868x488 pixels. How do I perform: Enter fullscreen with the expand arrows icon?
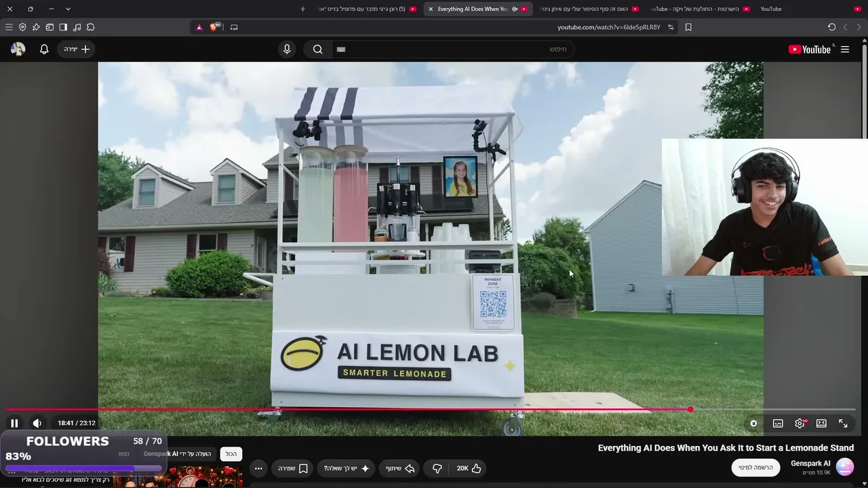coord(843,423)
